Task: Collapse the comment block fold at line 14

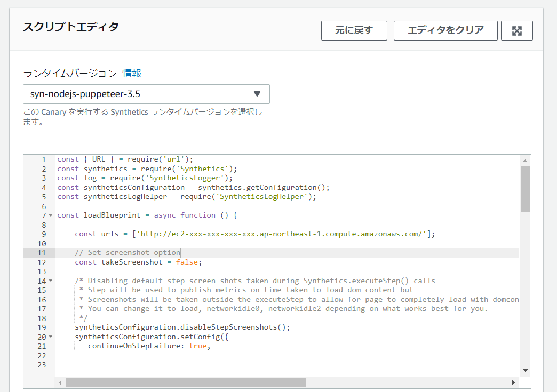Action: coord(51,281)
